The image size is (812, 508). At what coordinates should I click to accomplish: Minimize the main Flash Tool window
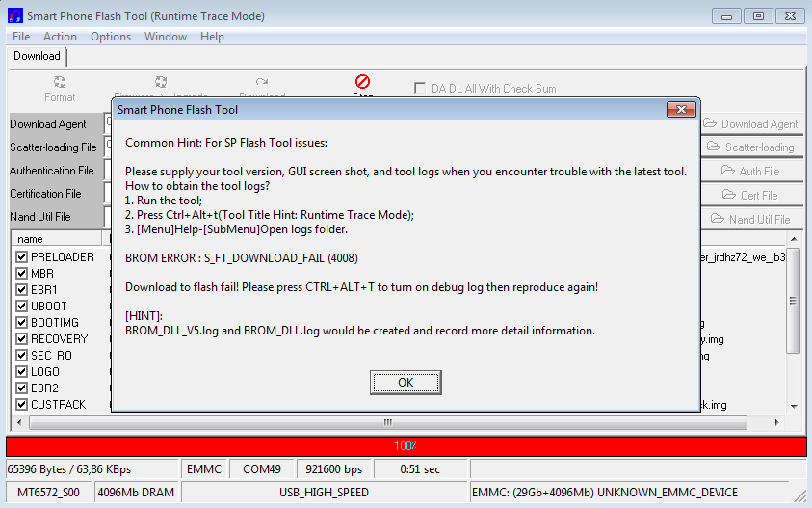pyautogui.click(x=726, y=16)
